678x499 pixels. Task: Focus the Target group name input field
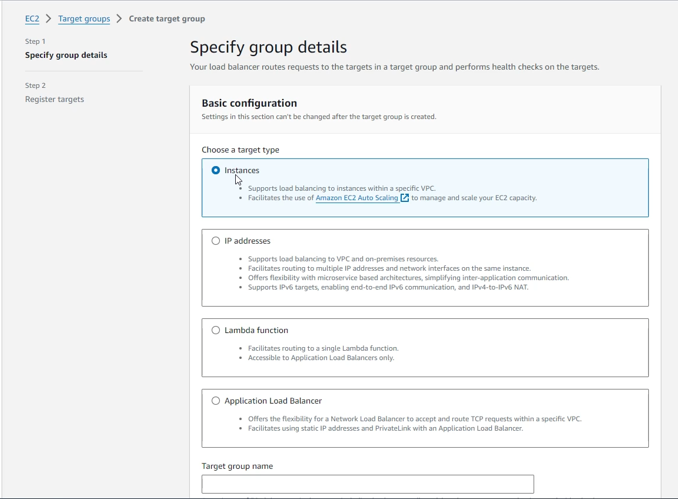click(x=367, y=484)
